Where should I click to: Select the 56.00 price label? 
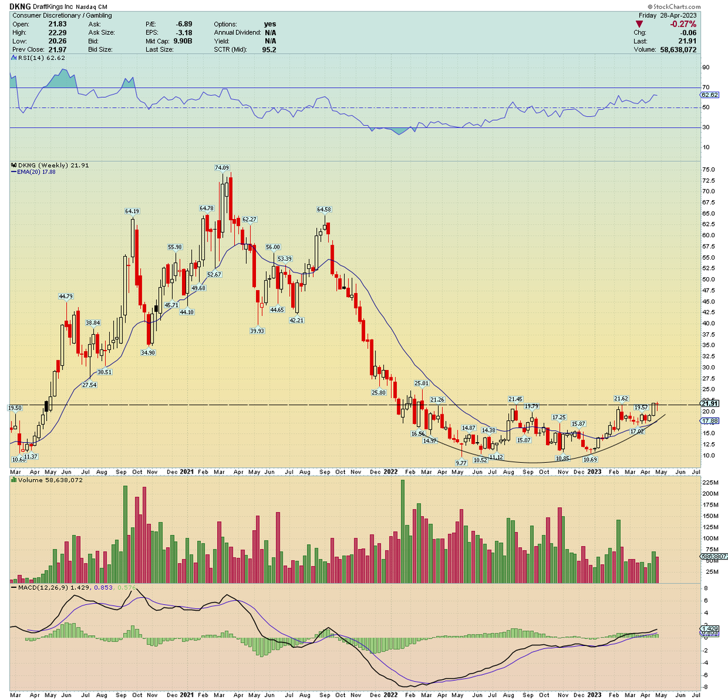pyautogui.click(x=273, y=247)
